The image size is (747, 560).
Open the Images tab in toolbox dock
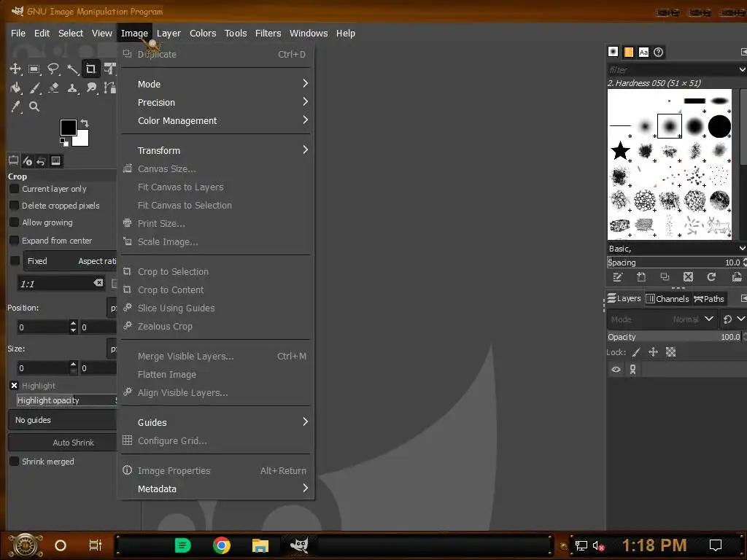(x=55, y=161)
